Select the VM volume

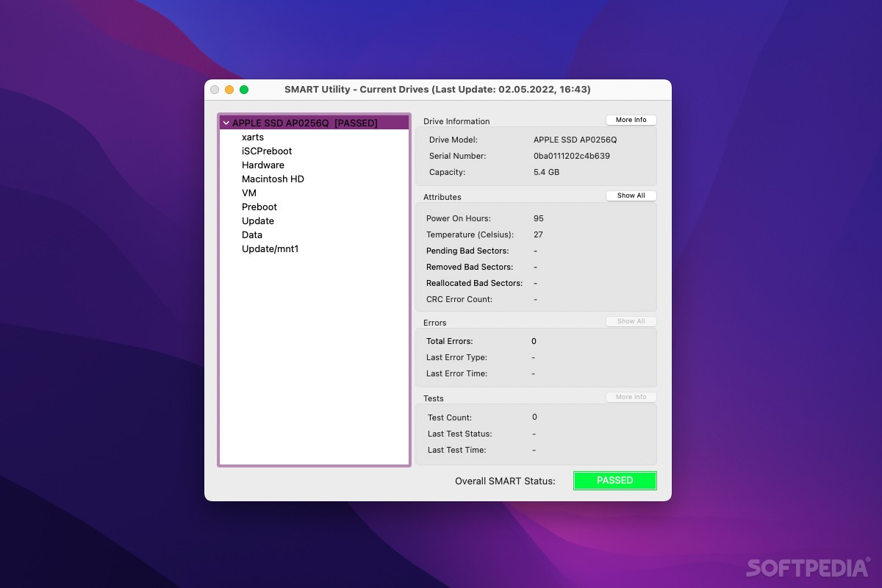pyautogui.click(x=249, y=193)
